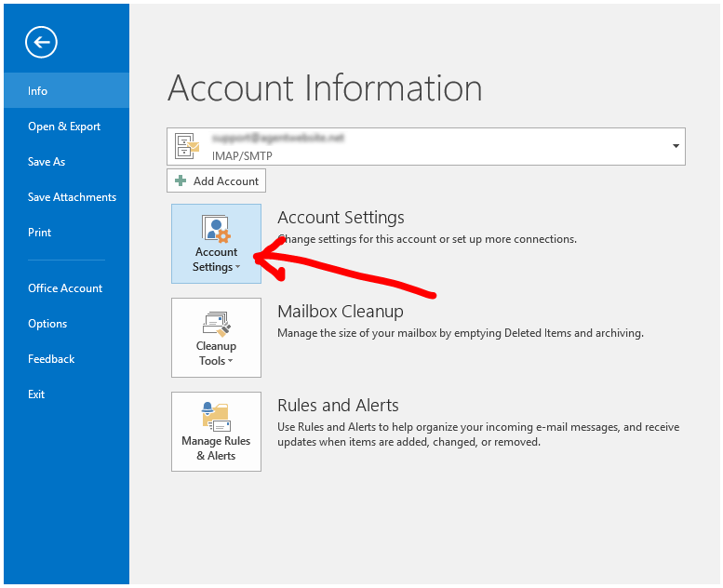This screenshot has width=723, height=588.
Task: Click the Add Account button
Action: pyautogui.click(x=216, y=180)
